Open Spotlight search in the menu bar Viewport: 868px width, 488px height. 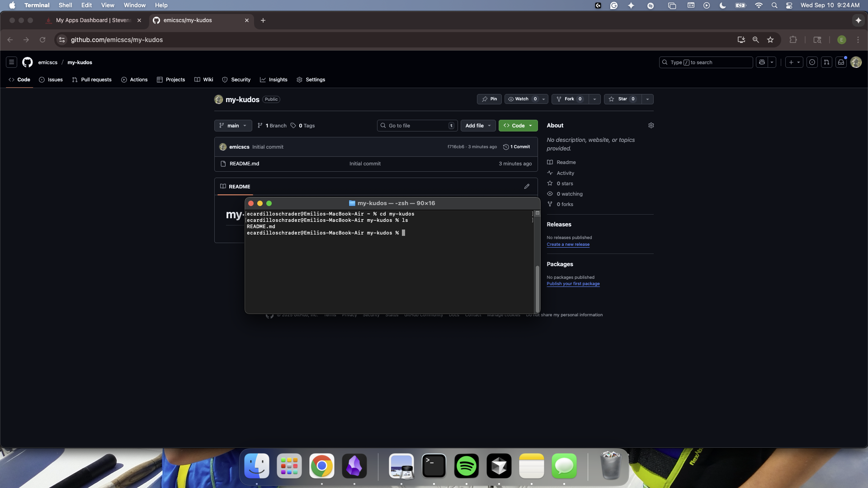point(774,5)
